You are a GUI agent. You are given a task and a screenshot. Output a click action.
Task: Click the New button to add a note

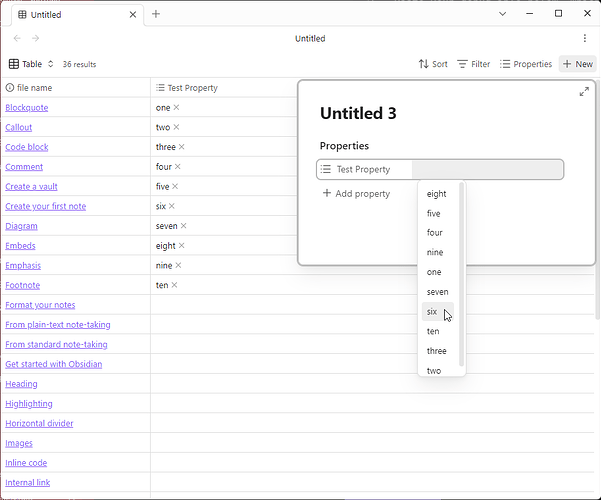(578, 64)
